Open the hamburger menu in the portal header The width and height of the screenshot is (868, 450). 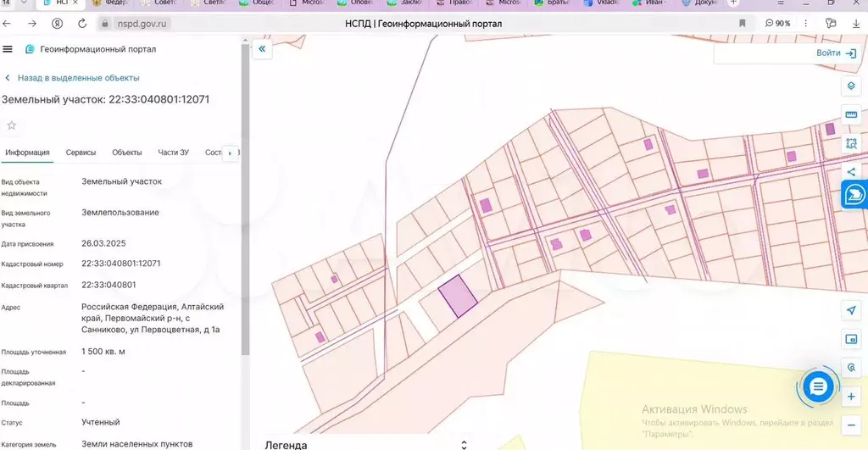pyautogui.click(x=8, y=49)
